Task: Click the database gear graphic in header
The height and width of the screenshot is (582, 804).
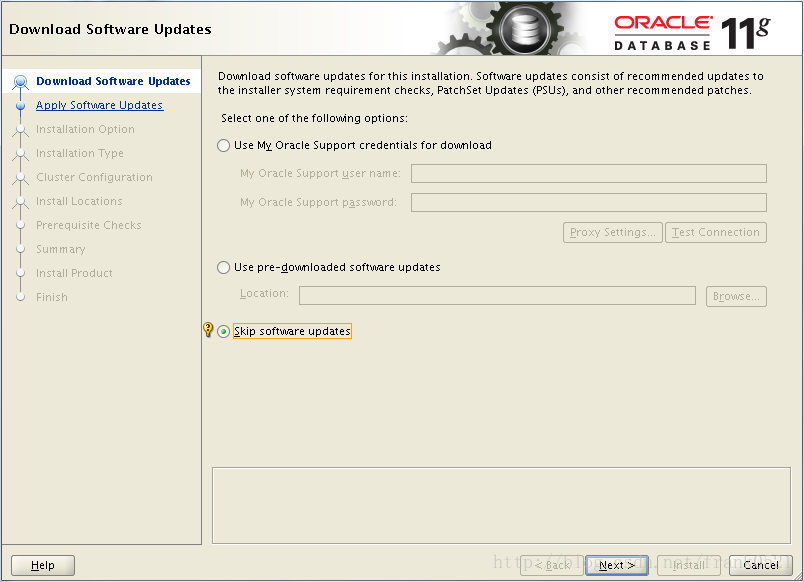Action: 525,28
